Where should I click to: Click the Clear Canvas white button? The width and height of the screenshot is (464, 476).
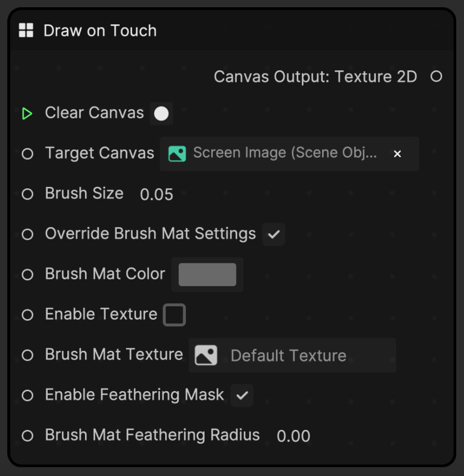162,113
